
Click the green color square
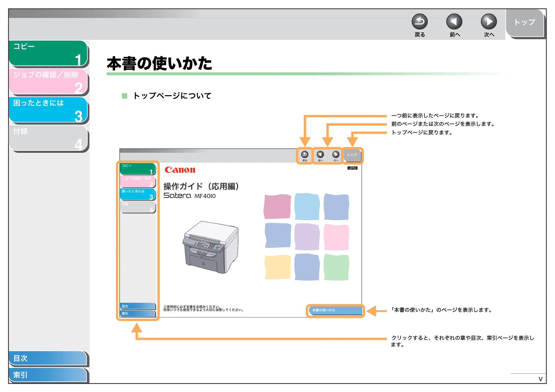[x=336, y=267]
